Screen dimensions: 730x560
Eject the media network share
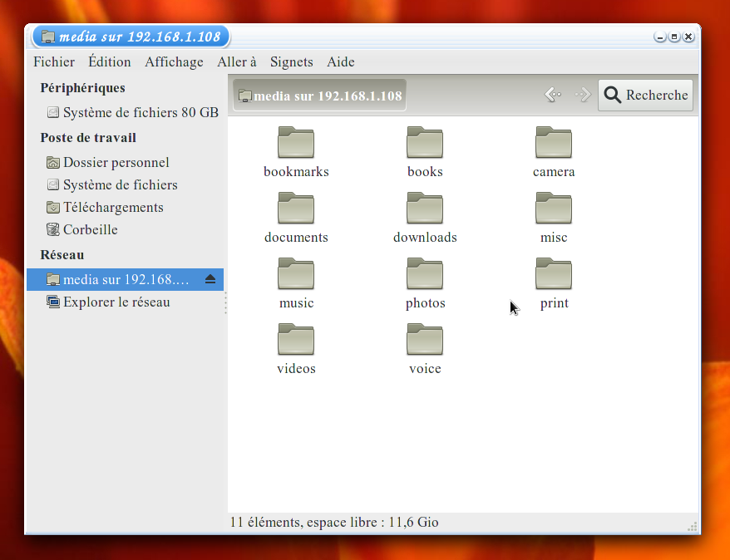pos(210,279)
